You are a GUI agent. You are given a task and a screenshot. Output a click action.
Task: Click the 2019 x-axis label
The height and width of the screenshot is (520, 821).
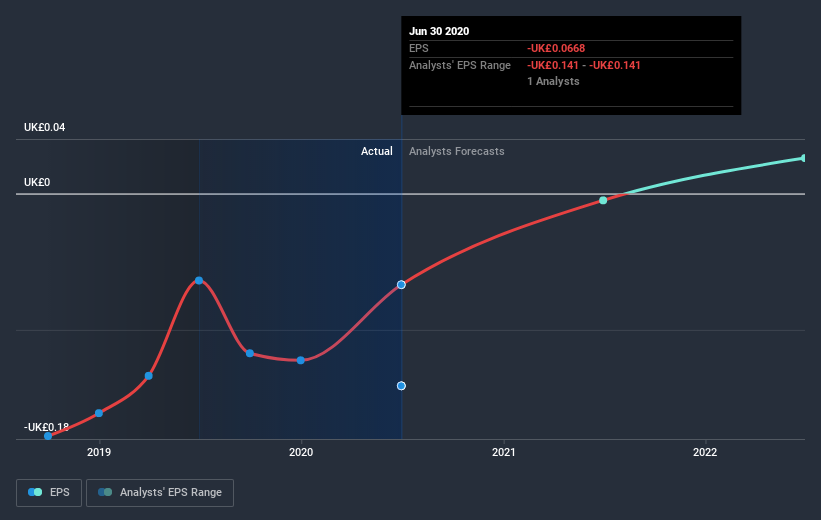[x=99, y=452]
